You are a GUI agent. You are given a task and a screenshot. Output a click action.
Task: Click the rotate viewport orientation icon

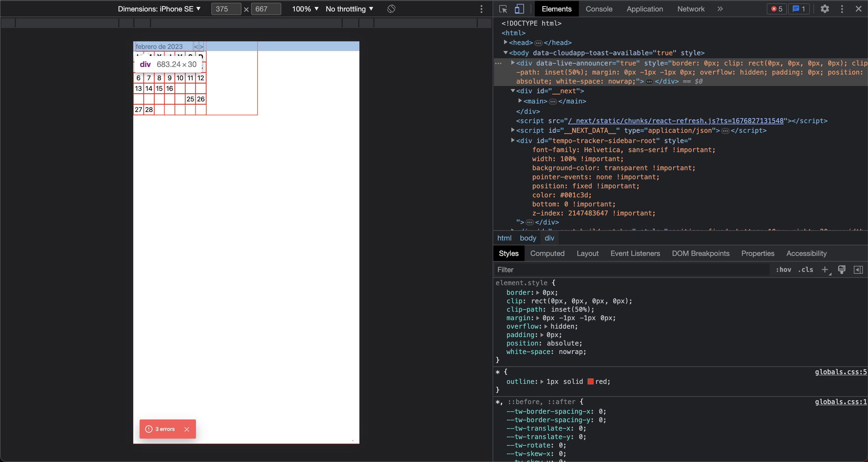click(x=391, y=9)
